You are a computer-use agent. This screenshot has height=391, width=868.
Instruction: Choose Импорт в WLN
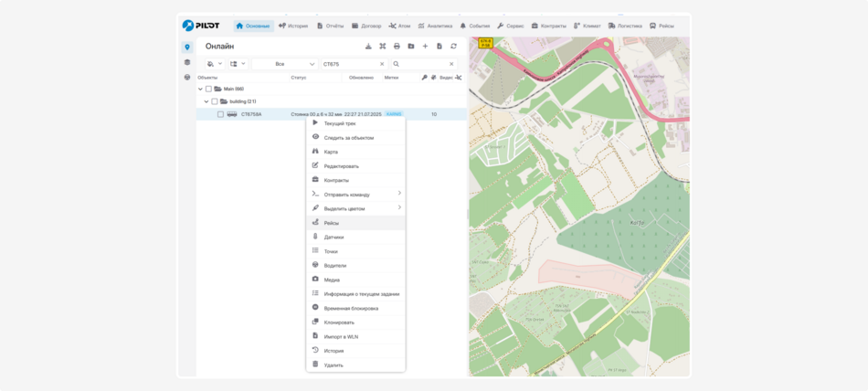(356, 337)
